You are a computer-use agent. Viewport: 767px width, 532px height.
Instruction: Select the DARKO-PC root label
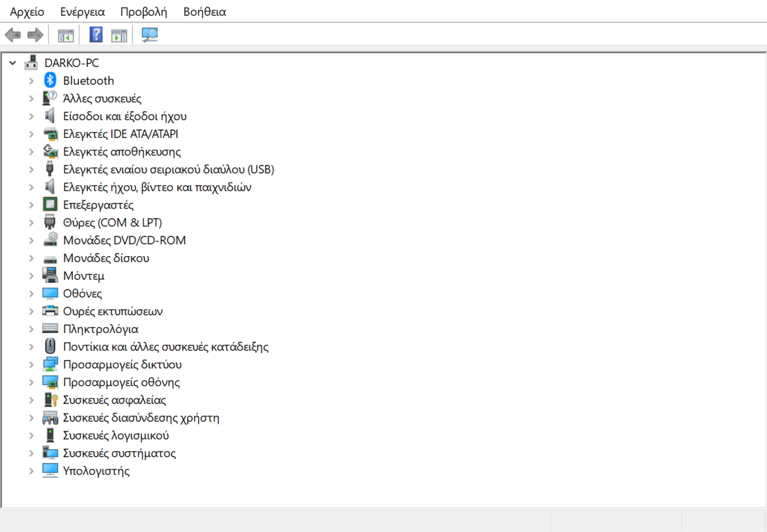tap(72, 62)
